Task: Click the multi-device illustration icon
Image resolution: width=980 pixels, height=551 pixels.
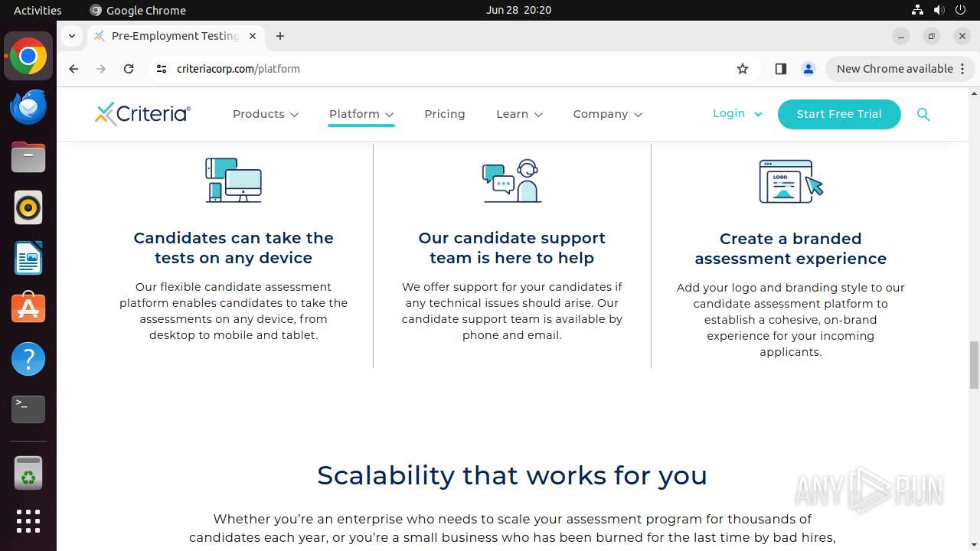Action: [x=234, y=180]
